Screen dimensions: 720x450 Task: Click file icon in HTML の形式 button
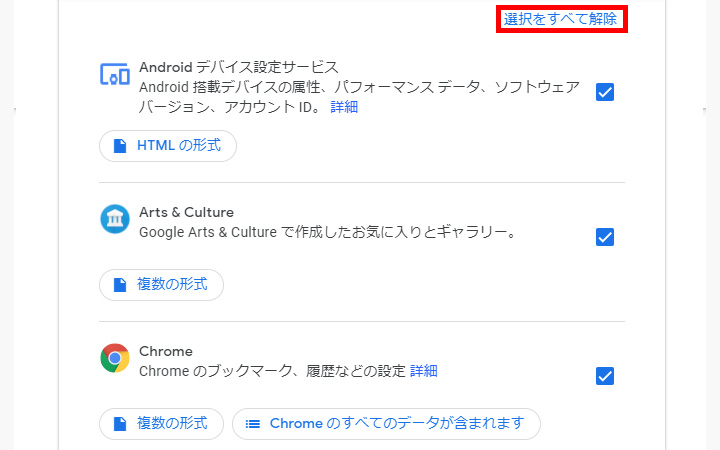click(x=120, y=146)
